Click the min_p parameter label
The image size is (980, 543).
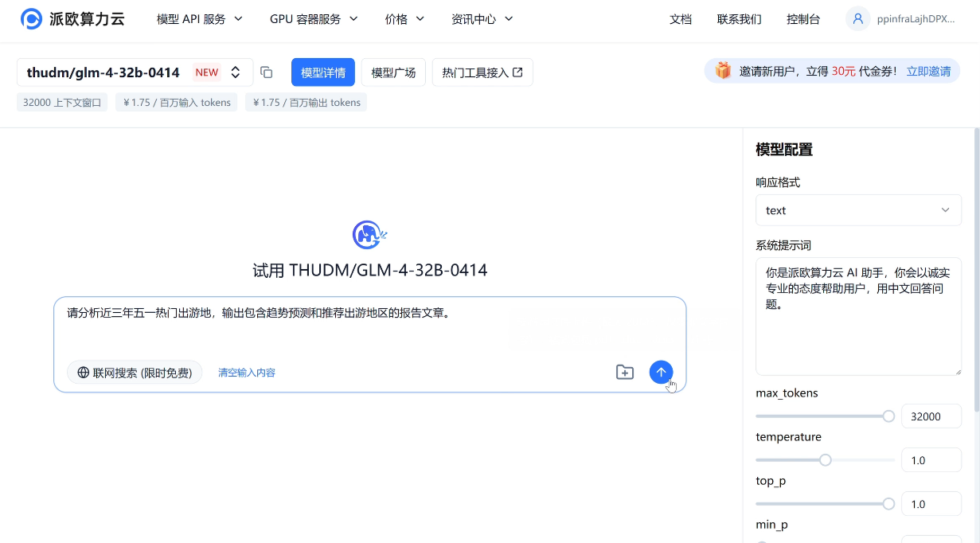[x=771, y=525]
